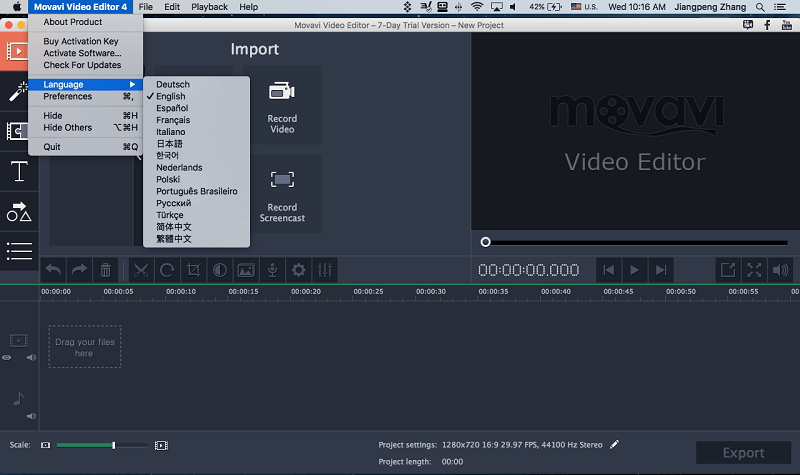This screenshot has width=800, height=475.
Task: Open Preferences from the menu
Action: [x=86, y=96]
